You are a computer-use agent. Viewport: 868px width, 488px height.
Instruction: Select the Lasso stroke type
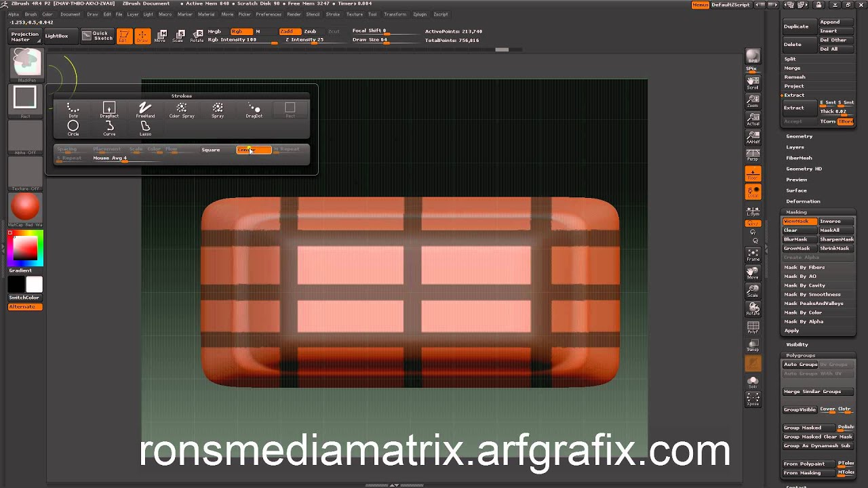click(145, 127)
